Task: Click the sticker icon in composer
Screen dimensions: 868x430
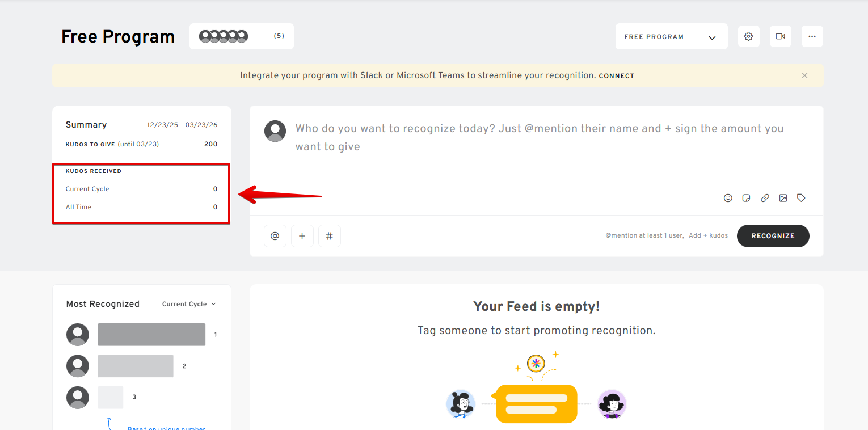Action: (x=747, y=198)
